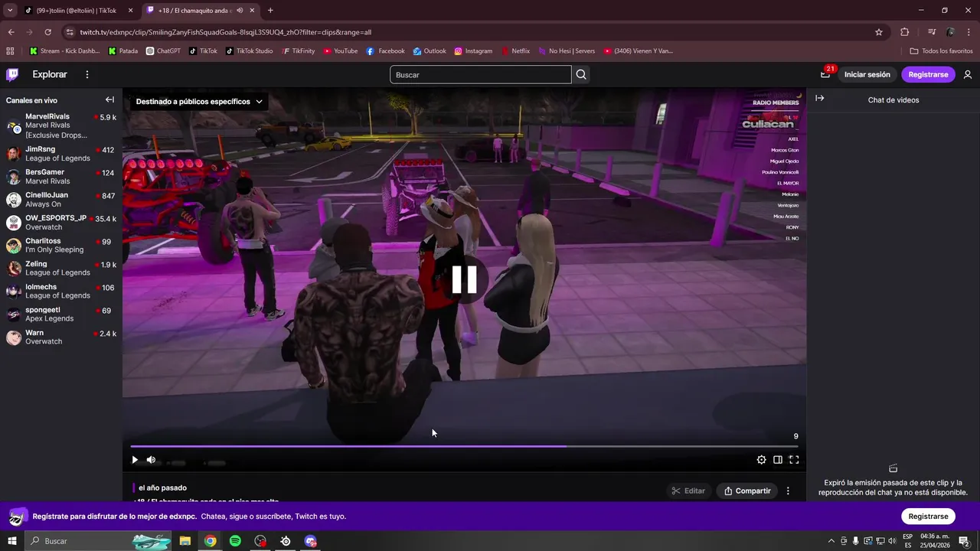The height and width of the screenshot is (551, 980).
Task: Open the Instagram bookmark
Action: tap(473, 51)
